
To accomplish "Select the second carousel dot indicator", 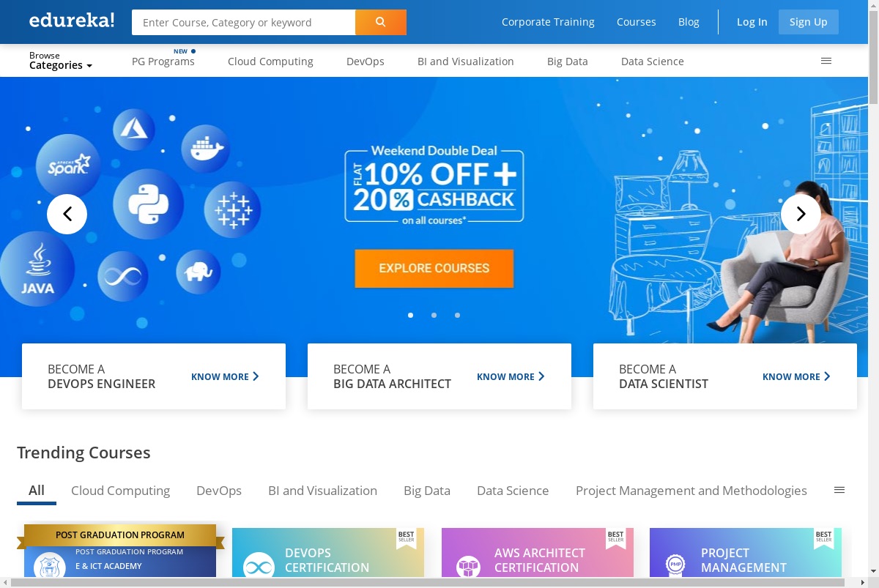I will pos(434,315).
